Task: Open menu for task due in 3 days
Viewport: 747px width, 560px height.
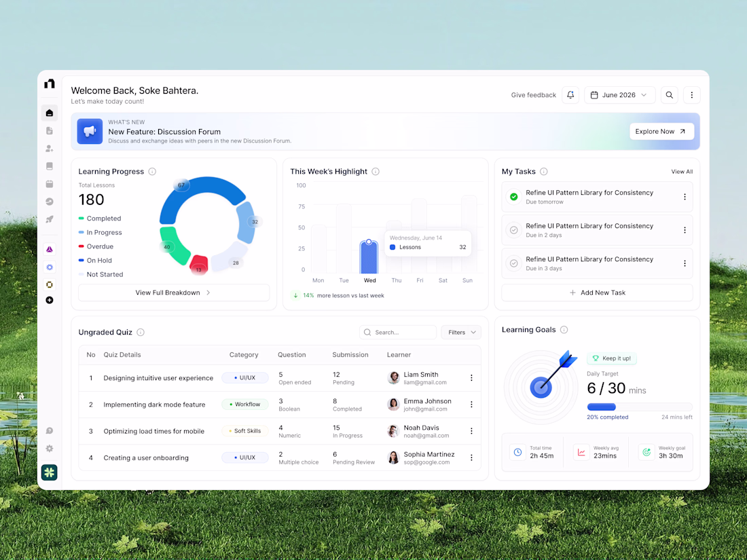Action: [x=685, y=263]
